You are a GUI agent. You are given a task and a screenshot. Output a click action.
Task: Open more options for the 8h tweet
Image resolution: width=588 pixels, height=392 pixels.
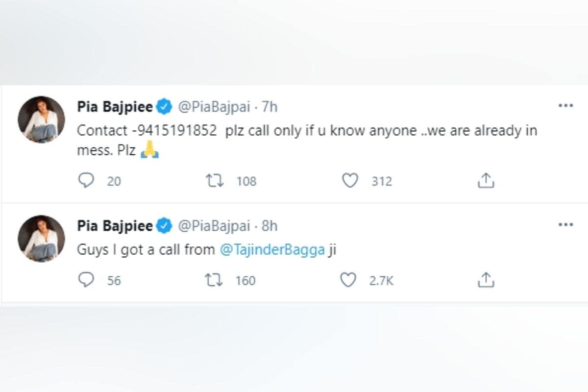pyautogui.click(x=565, y=224)
